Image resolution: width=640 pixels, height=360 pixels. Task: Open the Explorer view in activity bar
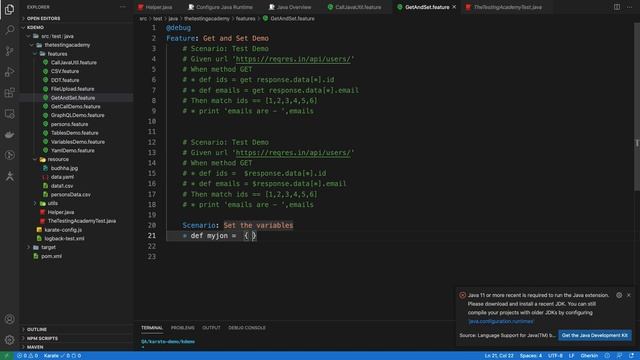(9, 9)
